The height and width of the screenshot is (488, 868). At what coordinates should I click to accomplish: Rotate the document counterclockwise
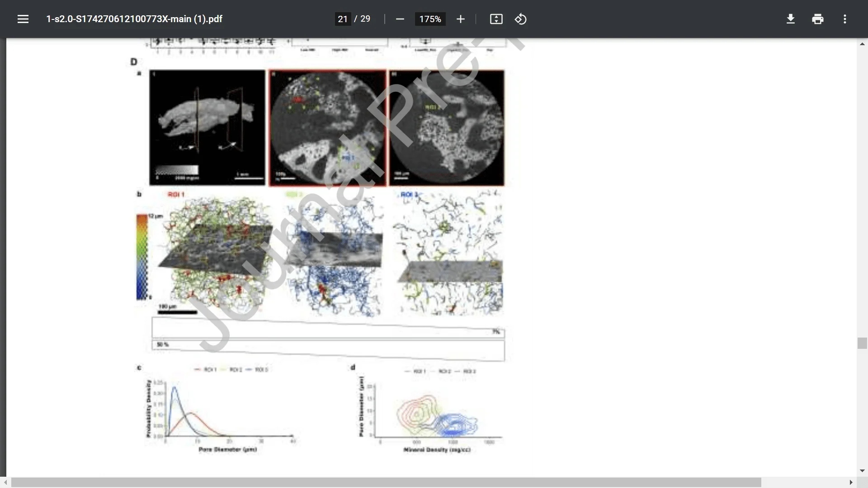pos(520,19)
